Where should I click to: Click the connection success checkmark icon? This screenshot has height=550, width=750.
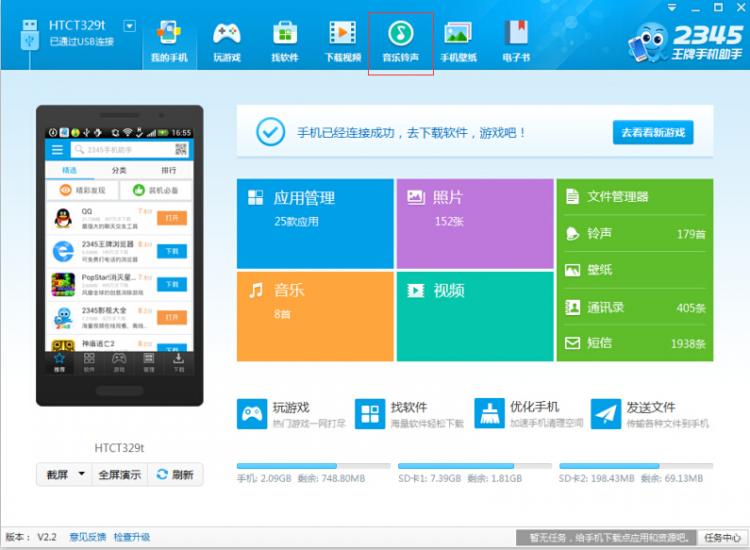(270, 132)
